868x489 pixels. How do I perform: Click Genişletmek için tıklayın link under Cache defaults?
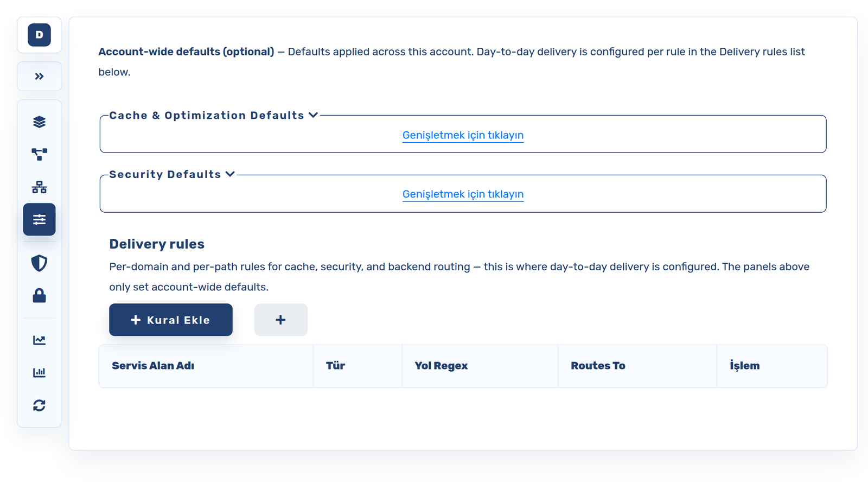pyautogui.click(x=463, y=135)
